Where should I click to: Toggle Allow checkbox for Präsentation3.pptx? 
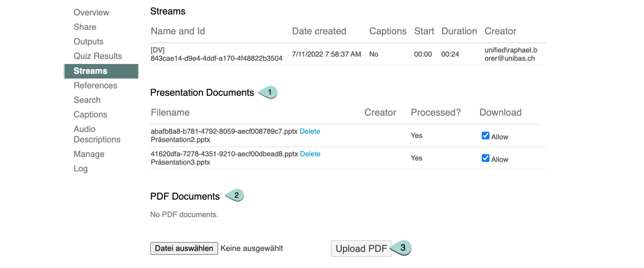(485, 158)
